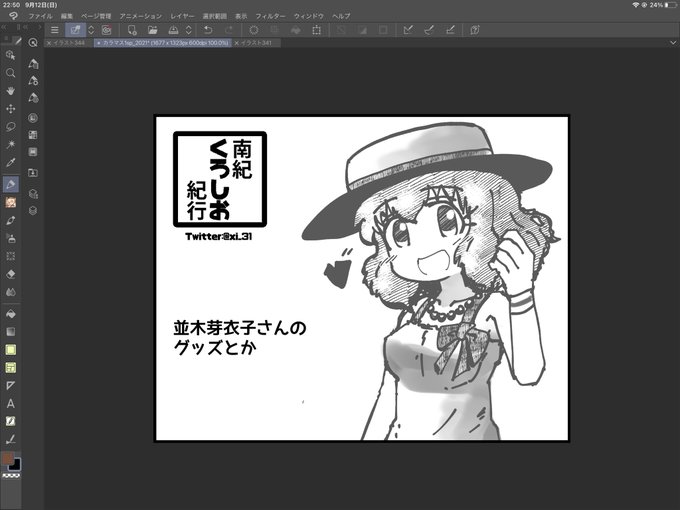Image resolution: width=680 pixels, height=510 pixels.
Task: Expand the stepper beside the Save icon
Action: [189, 30]
